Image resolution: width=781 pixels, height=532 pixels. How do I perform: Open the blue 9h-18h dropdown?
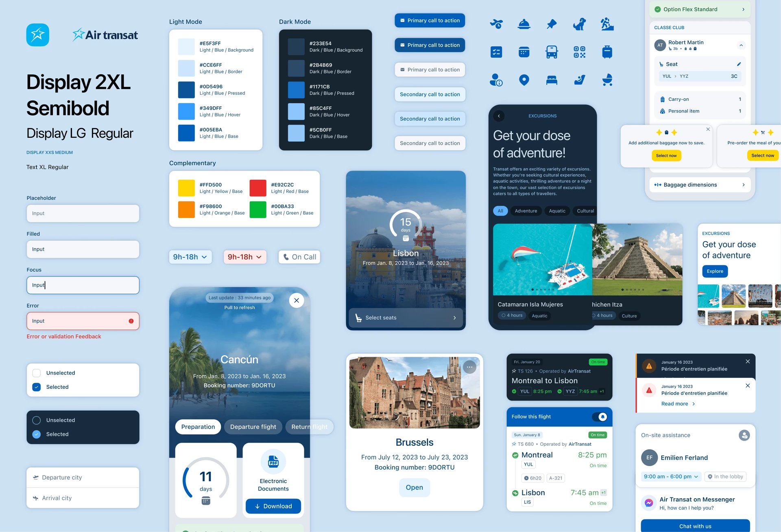point(190,257)
